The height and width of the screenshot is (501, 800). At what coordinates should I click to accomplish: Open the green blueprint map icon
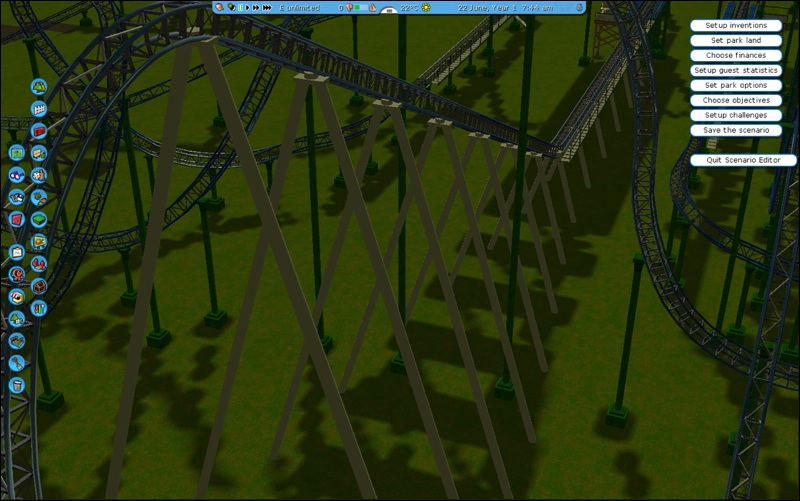click(x=17, y=153)
